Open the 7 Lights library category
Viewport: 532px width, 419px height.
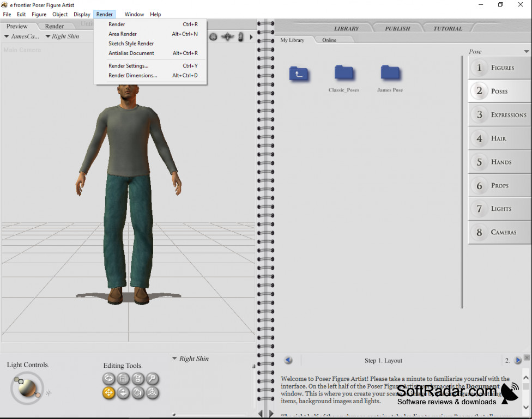(x=500, y=209)
